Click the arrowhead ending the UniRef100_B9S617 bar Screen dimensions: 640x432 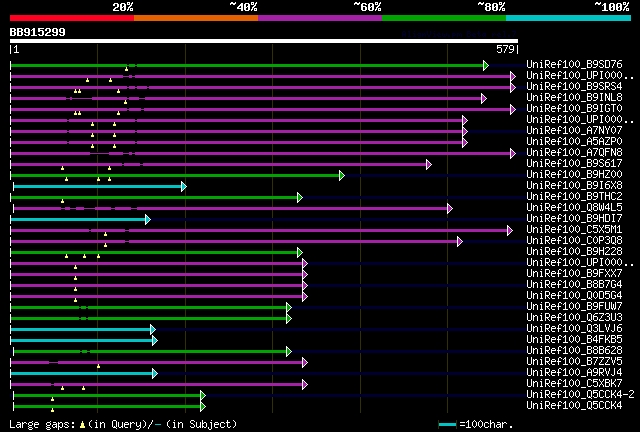[x=429, y=165]
